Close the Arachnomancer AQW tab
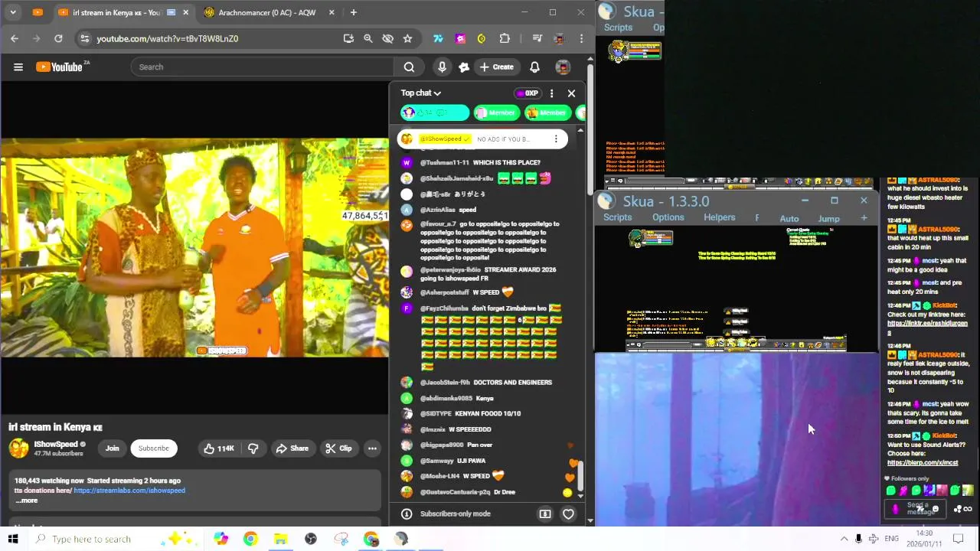The height and width of the screenshot is (551, 980). (x=332, y=12)
